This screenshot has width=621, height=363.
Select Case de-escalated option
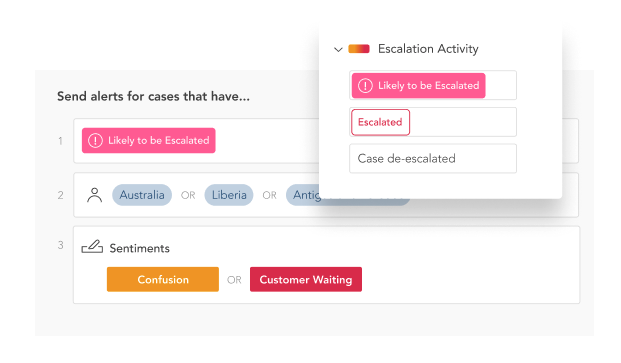[x=432, y=158]
